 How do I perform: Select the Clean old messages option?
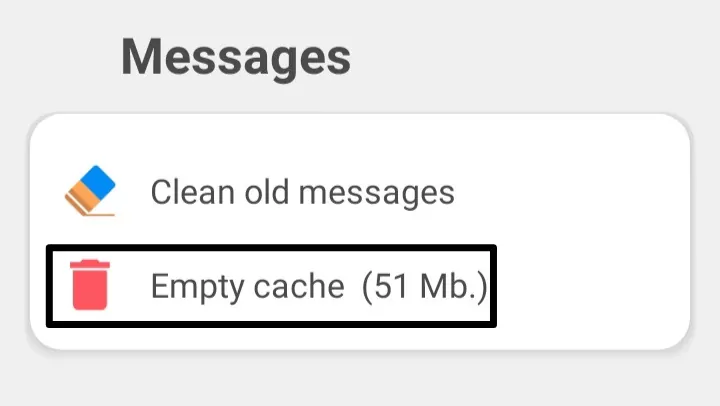pos(303,192)
